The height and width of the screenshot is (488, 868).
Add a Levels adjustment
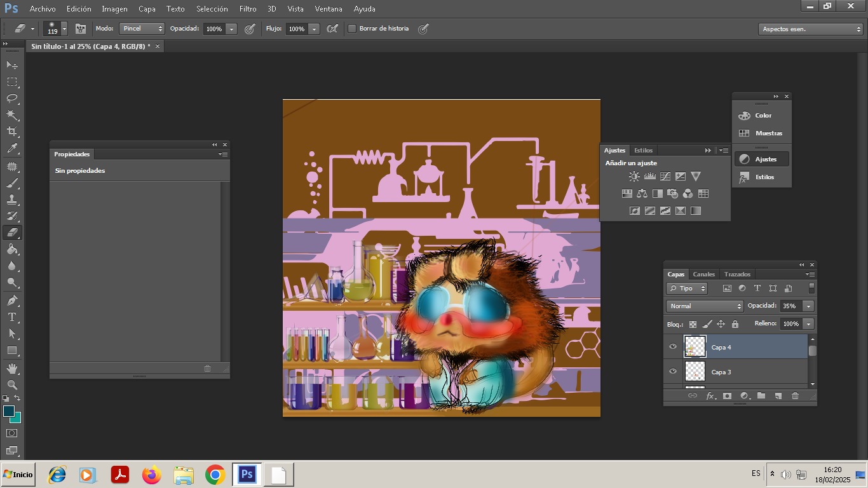pos(649,177)
